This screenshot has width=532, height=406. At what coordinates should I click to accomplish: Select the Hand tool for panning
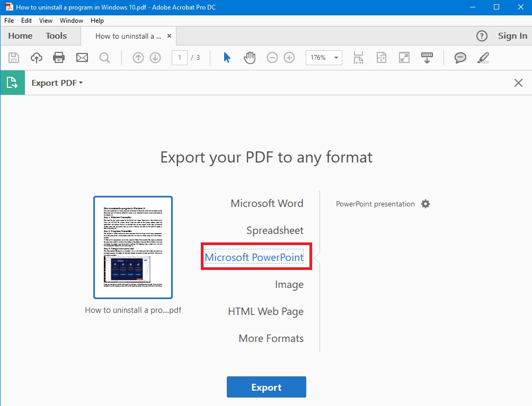[249, 58]
